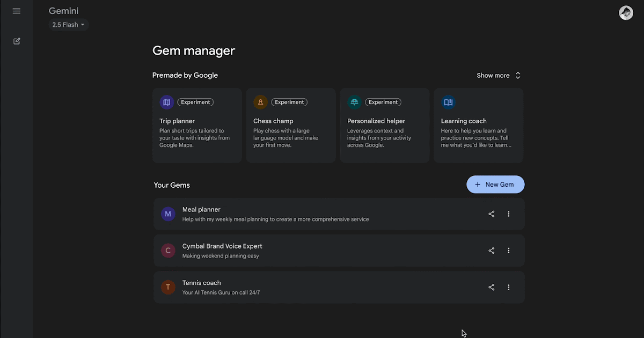644x338 pixels.
Task: Create a gem with New Gem button
Action: pos(495,185)
